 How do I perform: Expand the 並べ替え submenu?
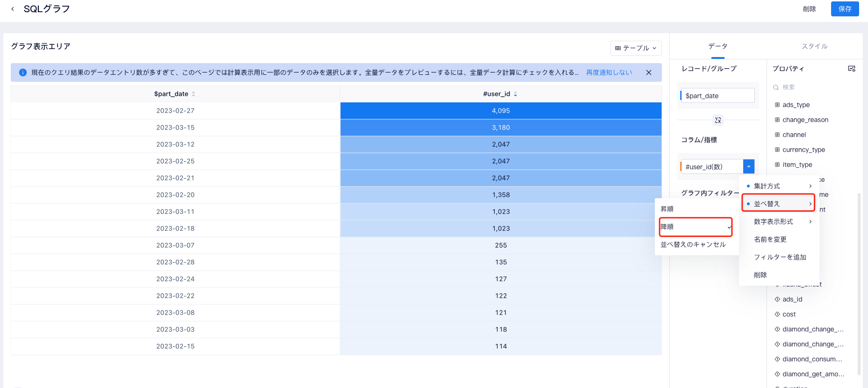779,204
